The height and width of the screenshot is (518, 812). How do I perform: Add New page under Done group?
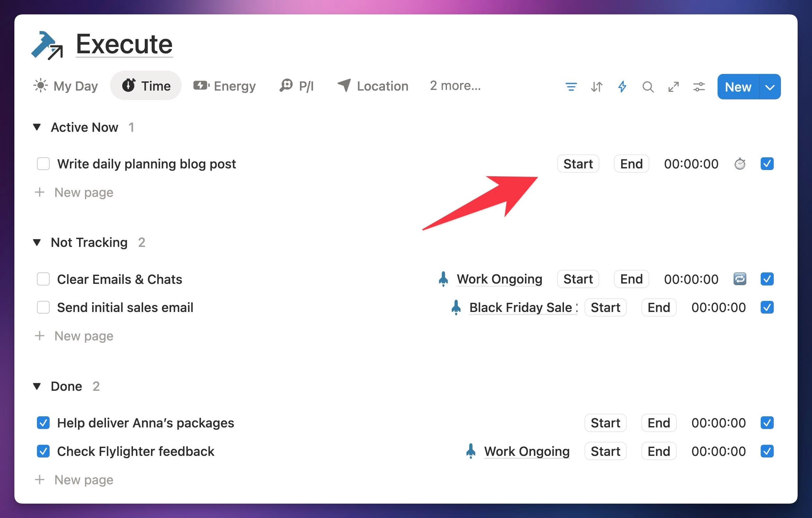click(84, 480)
